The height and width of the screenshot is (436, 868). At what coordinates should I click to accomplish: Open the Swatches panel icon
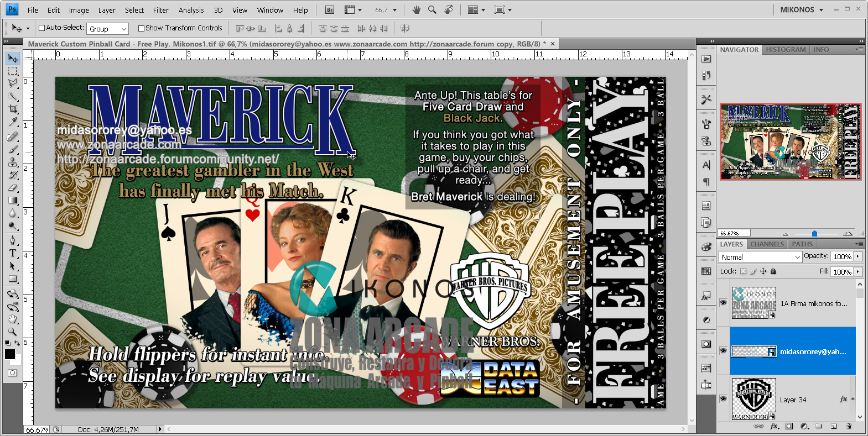click(706, 271)
